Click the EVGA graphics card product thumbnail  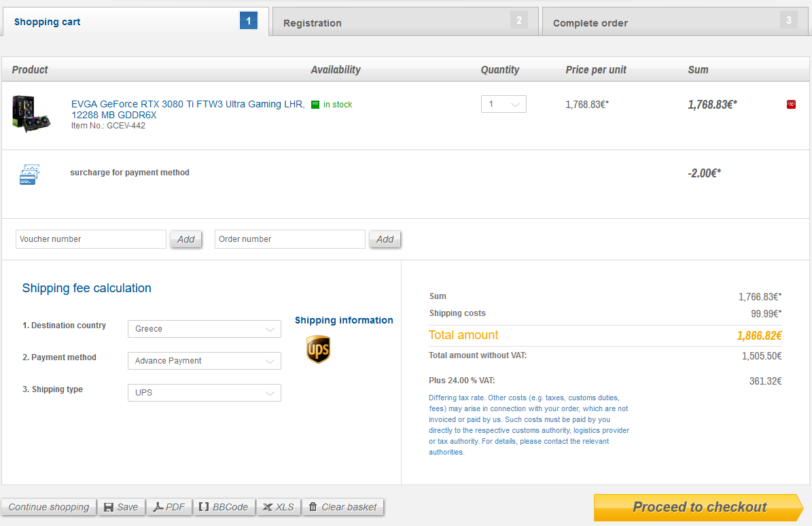[x=31, y=113]
